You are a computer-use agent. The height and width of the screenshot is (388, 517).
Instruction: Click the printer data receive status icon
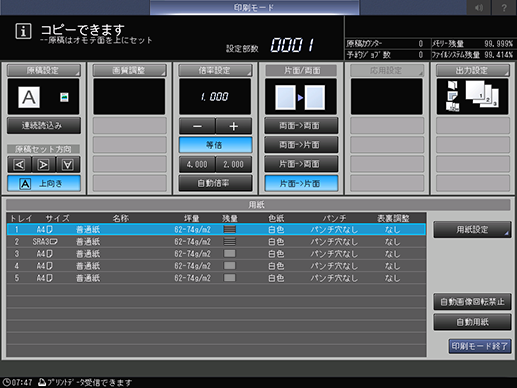point(42,382)
